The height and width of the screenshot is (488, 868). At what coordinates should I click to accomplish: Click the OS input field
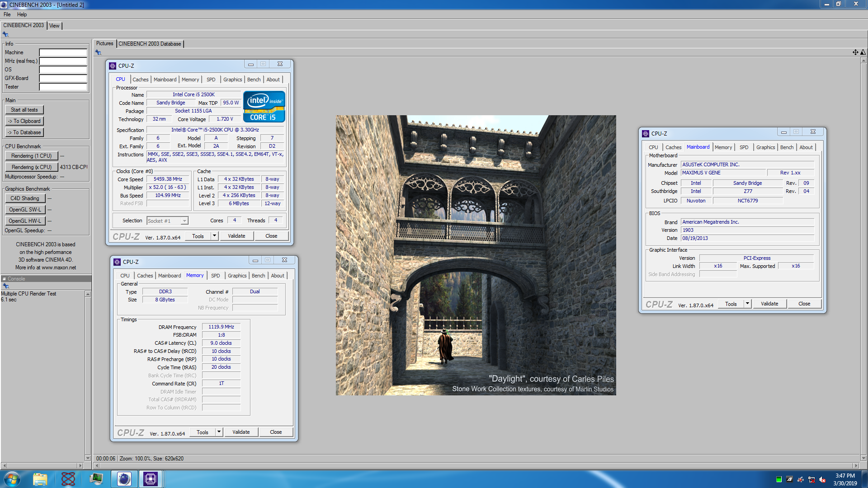63,70
